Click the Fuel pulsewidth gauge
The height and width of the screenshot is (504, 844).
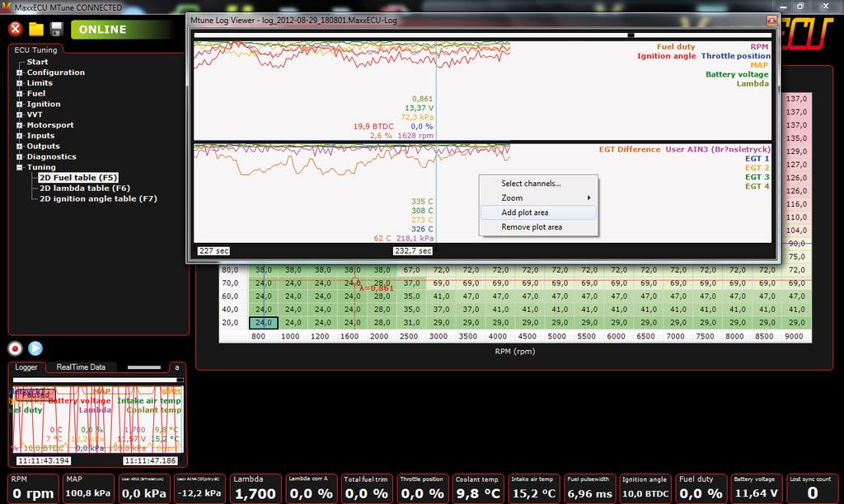[588, 488]
